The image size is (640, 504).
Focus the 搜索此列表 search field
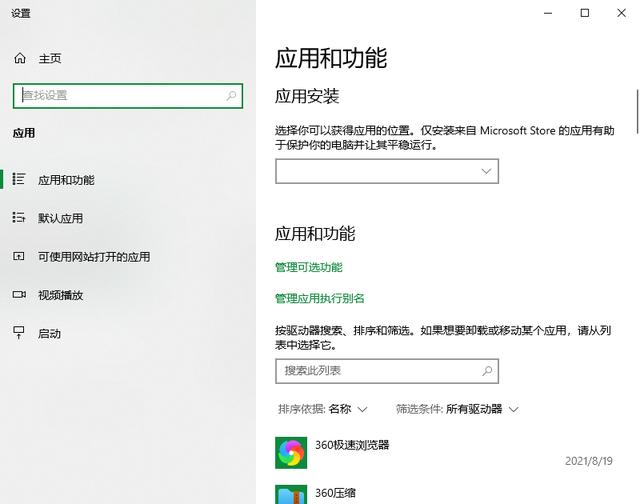point(387,371)
